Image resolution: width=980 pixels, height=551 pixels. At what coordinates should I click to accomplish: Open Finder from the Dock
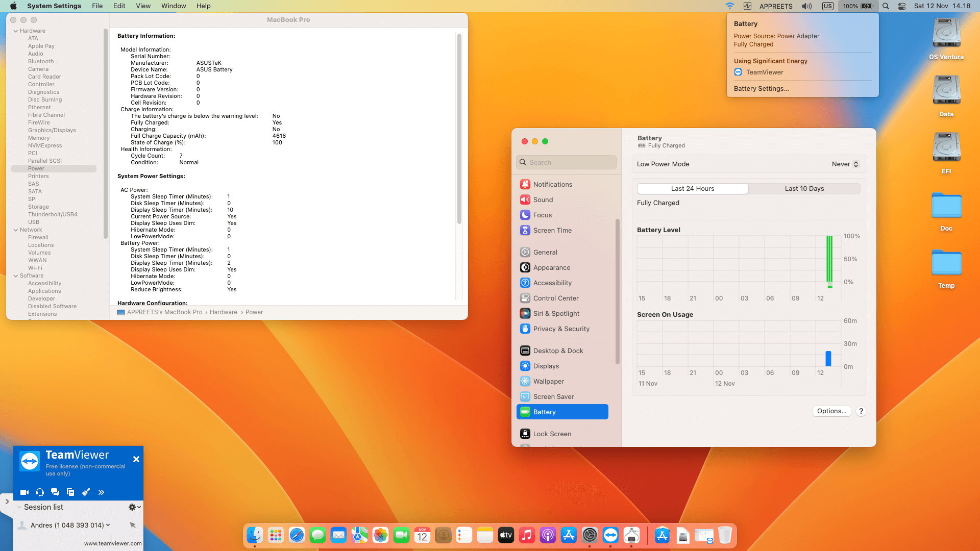click(255, 535)
